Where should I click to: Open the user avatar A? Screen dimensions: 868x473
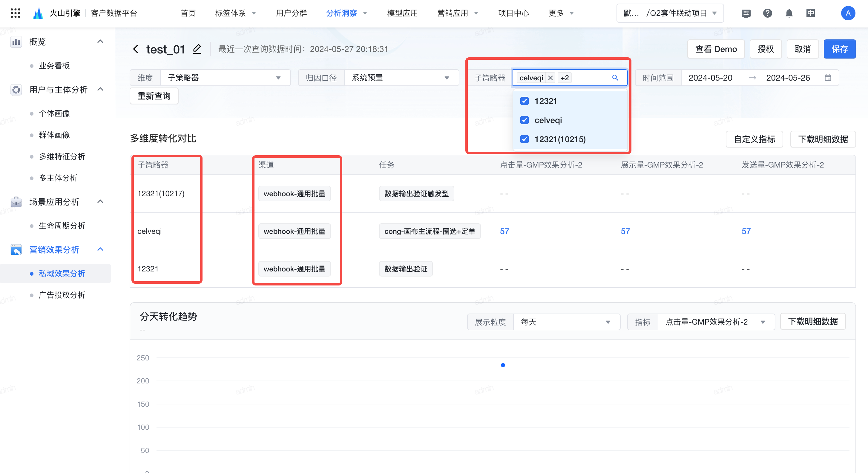pyautogui.click(x=848, y=13)
